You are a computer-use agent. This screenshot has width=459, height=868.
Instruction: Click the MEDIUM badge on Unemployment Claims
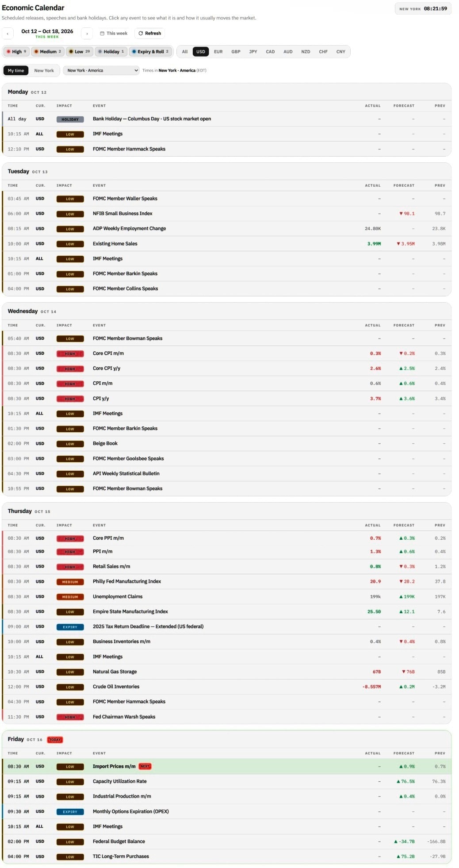[x=70, y=597]
